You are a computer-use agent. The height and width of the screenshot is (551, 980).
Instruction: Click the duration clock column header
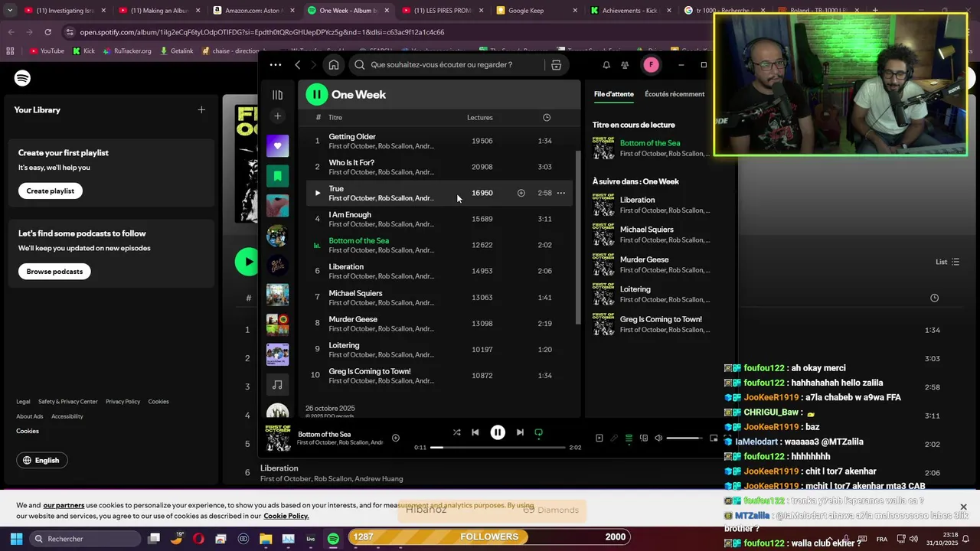tap(547, 117)
